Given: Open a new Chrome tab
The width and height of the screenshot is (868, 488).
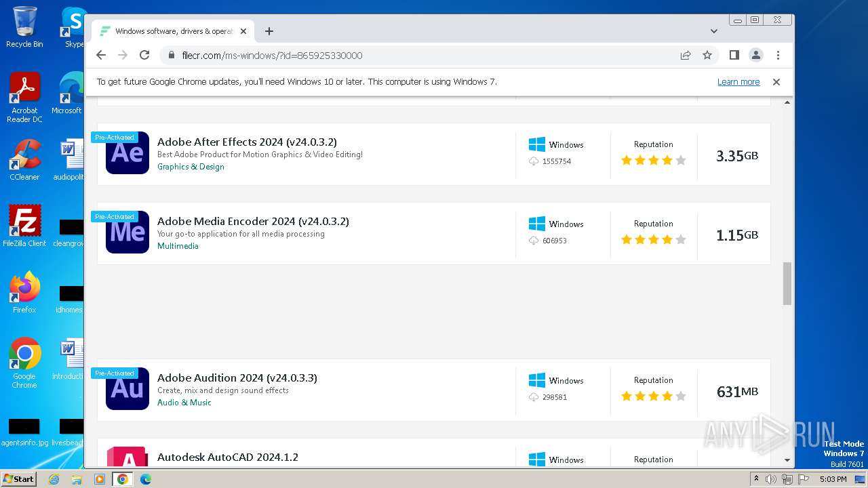Looking at the screenshot, I should pos(269,31).
